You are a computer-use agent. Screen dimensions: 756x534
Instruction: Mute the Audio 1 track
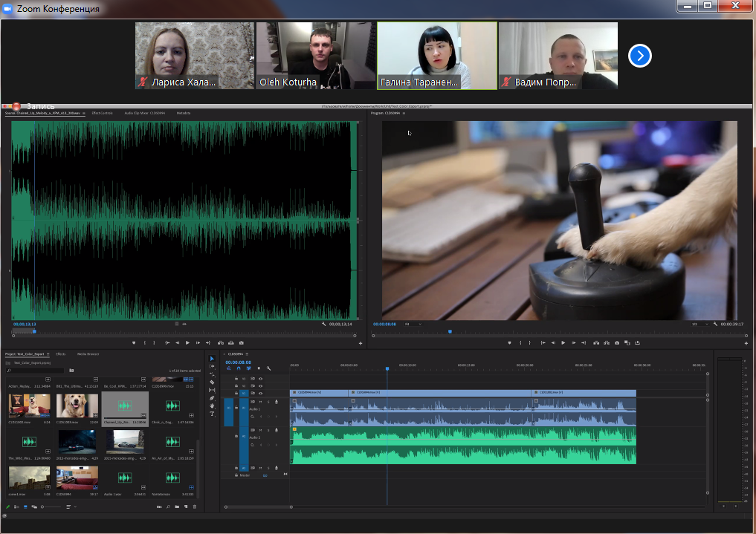pos(260,402)
